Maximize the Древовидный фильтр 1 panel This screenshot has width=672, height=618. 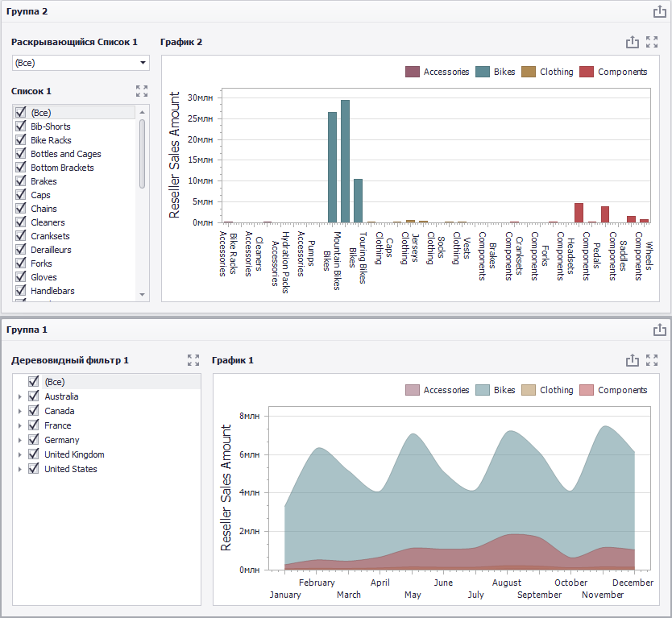[193, 360]
